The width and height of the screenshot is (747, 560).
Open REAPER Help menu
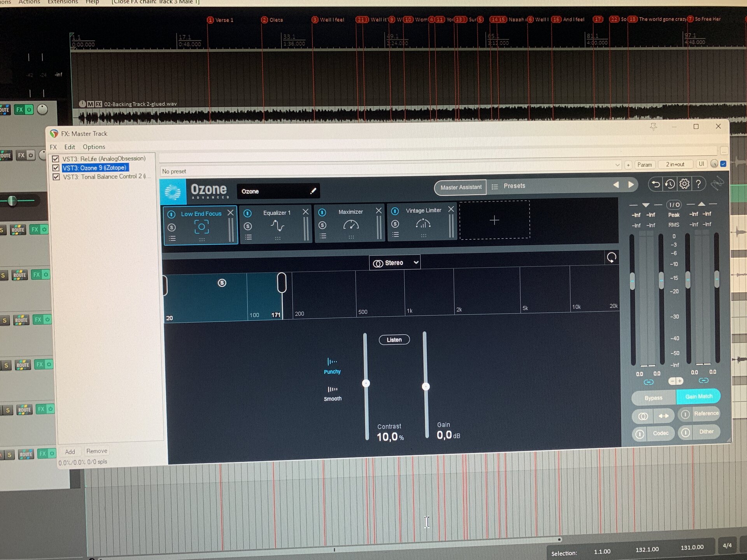coord(92,2)
